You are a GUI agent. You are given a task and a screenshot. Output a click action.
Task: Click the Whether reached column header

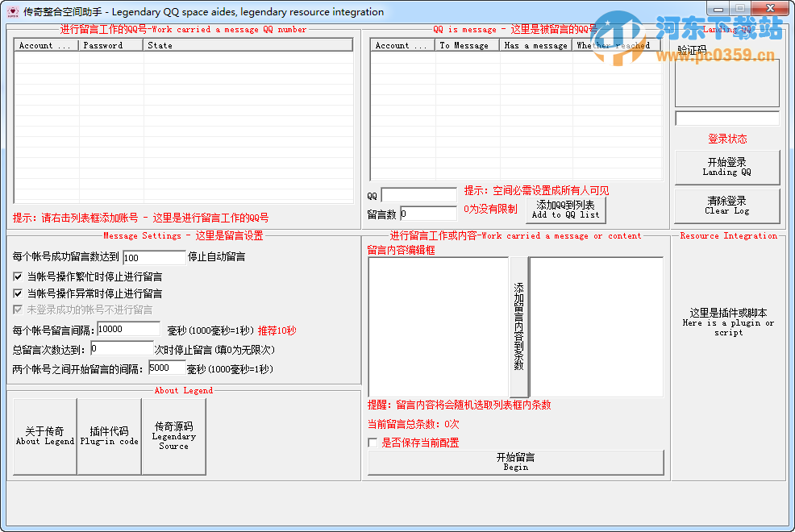click(617, 45)
